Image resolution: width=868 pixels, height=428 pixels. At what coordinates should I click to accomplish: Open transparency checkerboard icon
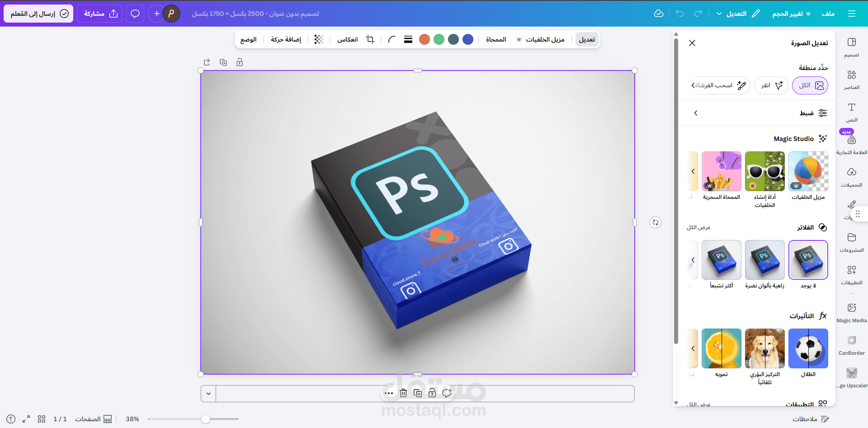(319, 39)
